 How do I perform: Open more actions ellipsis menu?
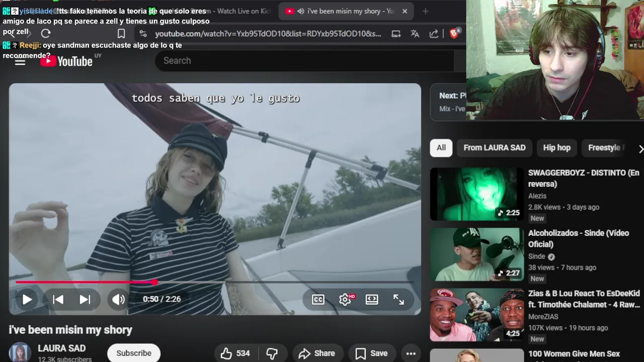(x=411, y=353)
